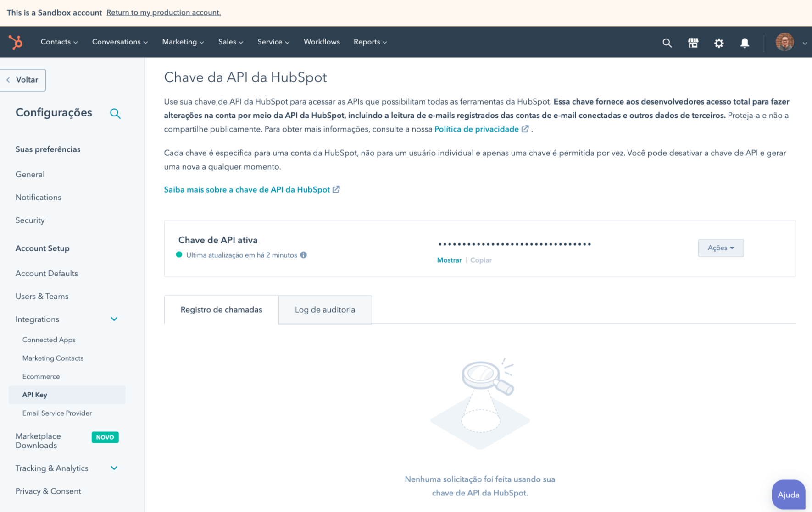Select Security in settings sidebar
Image resolution: width=812 pixels, height=512 pixels.
point(30,220)
